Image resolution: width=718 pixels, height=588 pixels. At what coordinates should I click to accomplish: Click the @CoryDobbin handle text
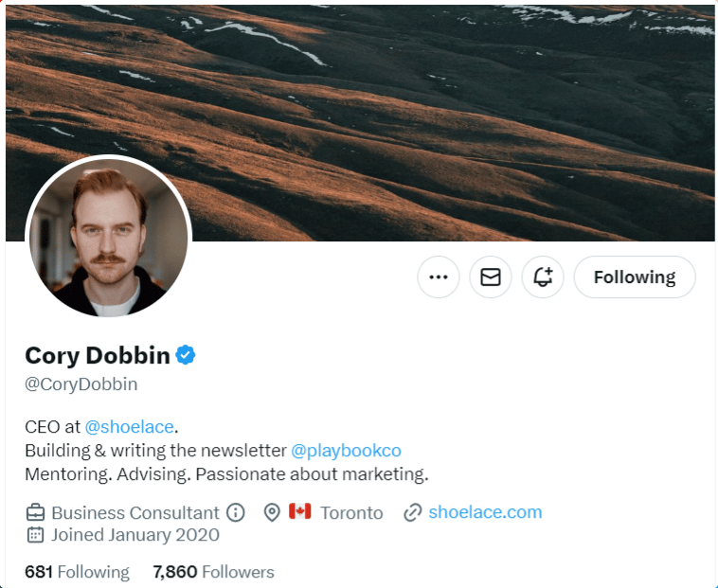coord(81,383)
